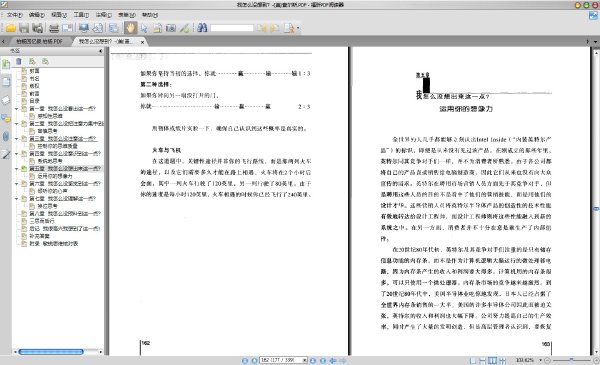The height and width of the screenshot is (365, 600).
Task: Select the 目录 bookmark
Action: click(34, 101)
